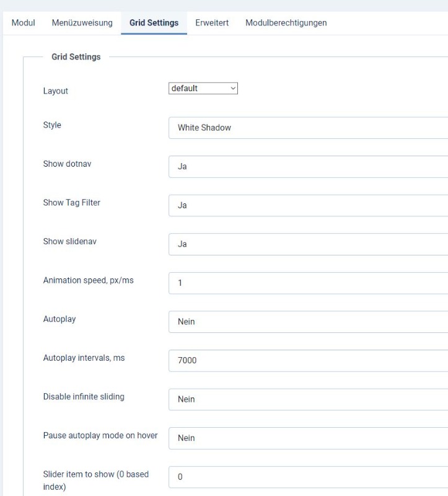The height and width of the screenshot is (496, 448).
Task: Click the Style field label
Action: pyautogui.click(x=52, y=125)
